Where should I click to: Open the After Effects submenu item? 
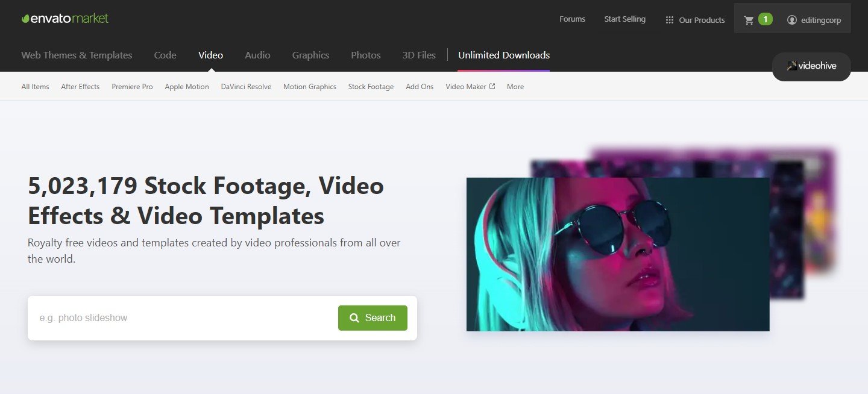80,87
